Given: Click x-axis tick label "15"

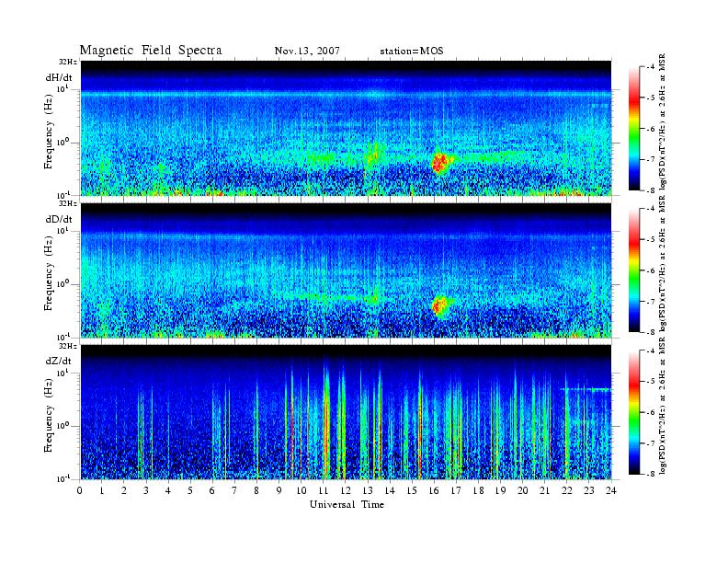Looking at the screenshot, I should click(412, 490).
